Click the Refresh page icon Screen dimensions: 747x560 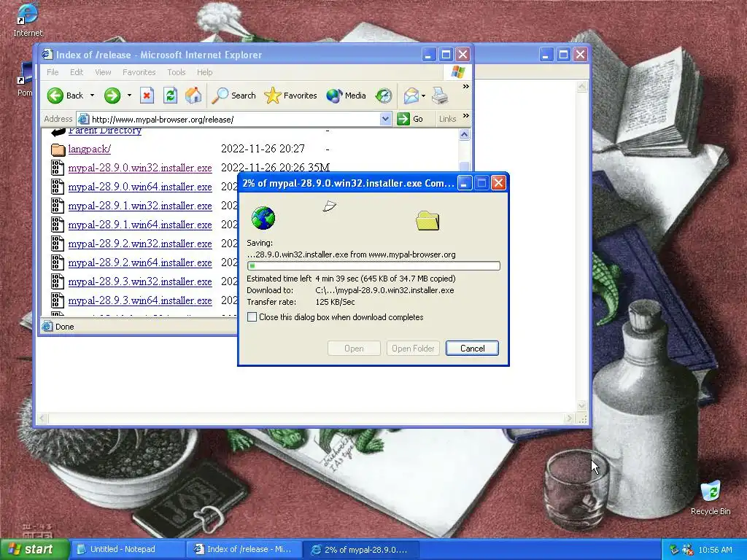coord(170,96)
